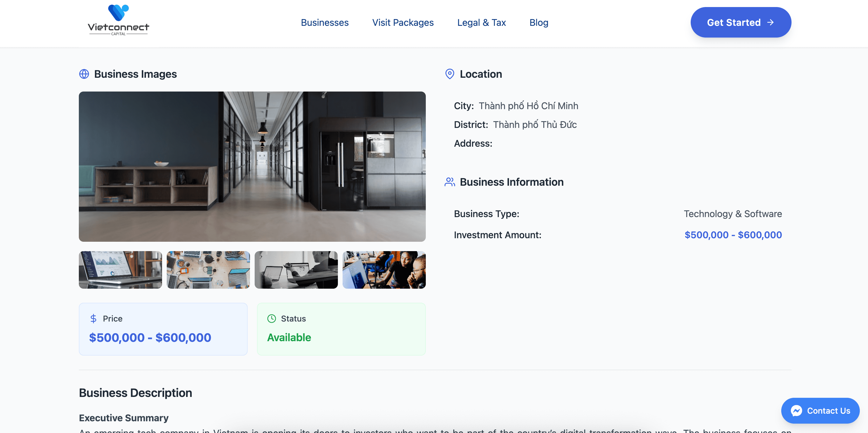The height and width of the screenshot is (433, 868).
Task: Navigate to the Blog page
Action: pos(538,23)
